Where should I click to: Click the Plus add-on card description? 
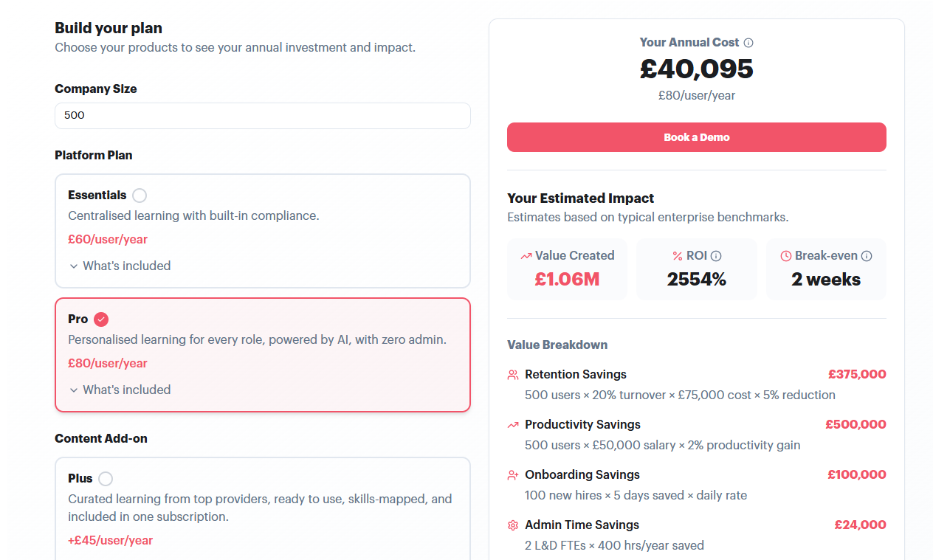260,508
